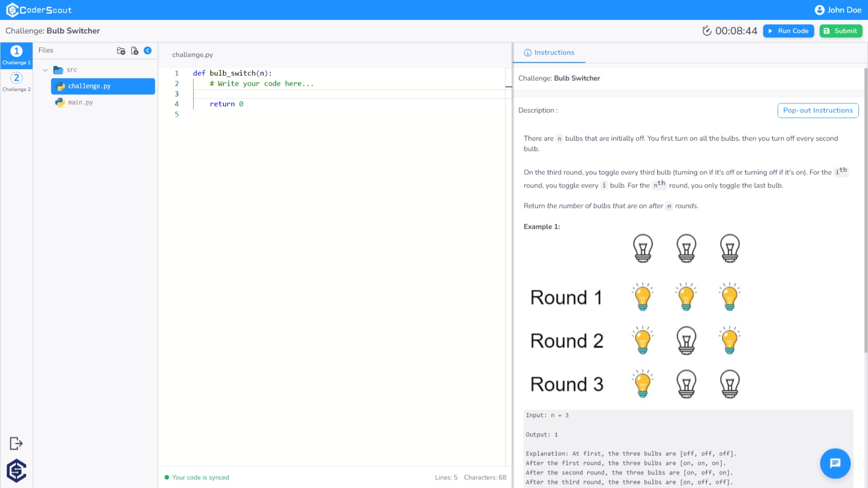Create a new file in the Files panel

(135, 50)
